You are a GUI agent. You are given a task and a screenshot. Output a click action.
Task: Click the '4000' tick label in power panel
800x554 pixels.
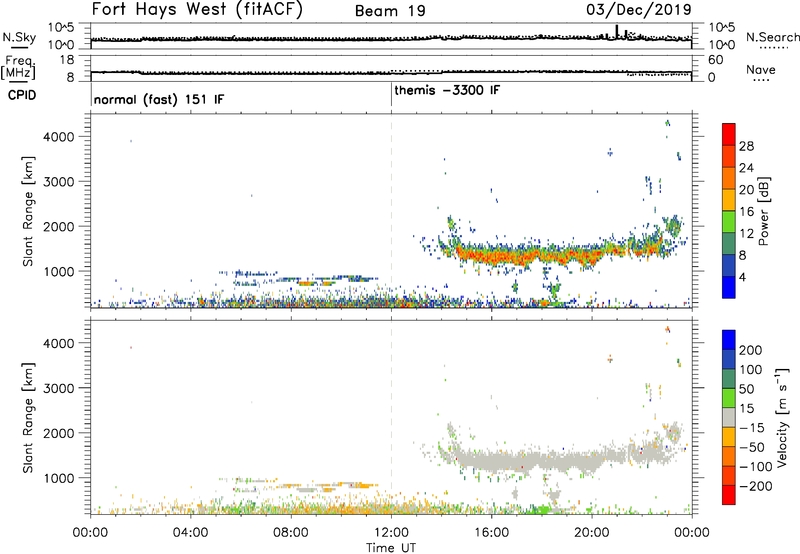59,137
